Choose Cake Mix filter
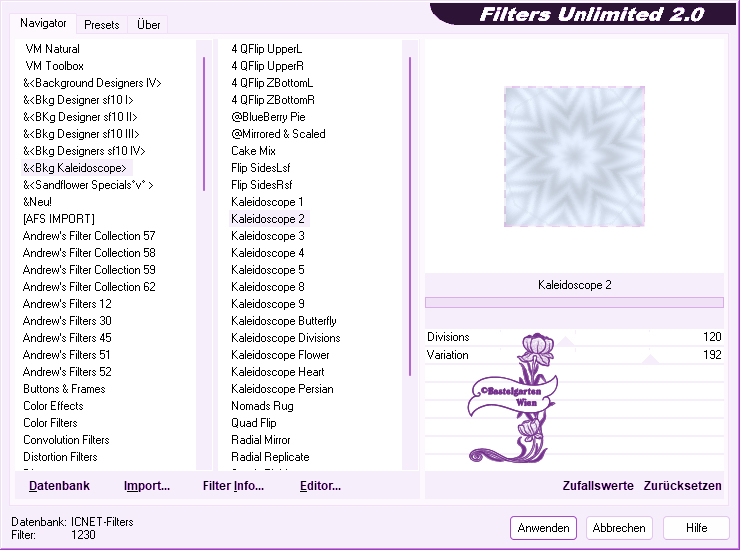This screenshot has width=740, height=550. [253, 151]
